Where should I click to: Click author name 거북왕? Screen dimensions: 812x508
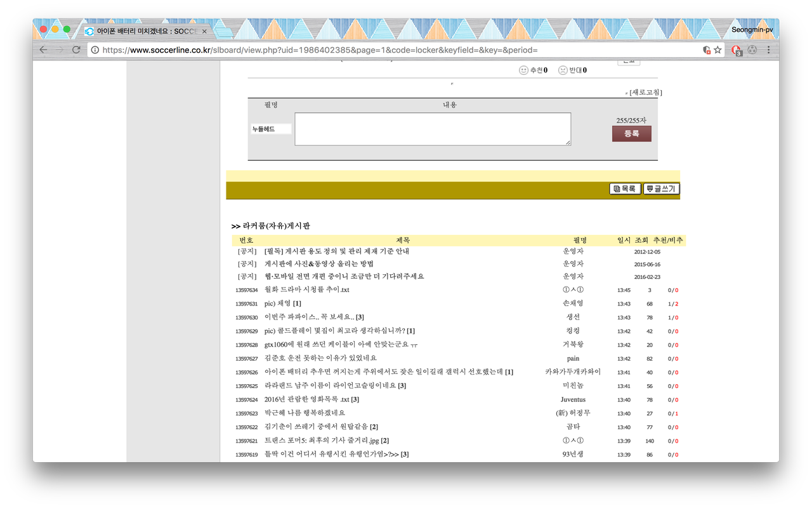click(x=573, y=345)
